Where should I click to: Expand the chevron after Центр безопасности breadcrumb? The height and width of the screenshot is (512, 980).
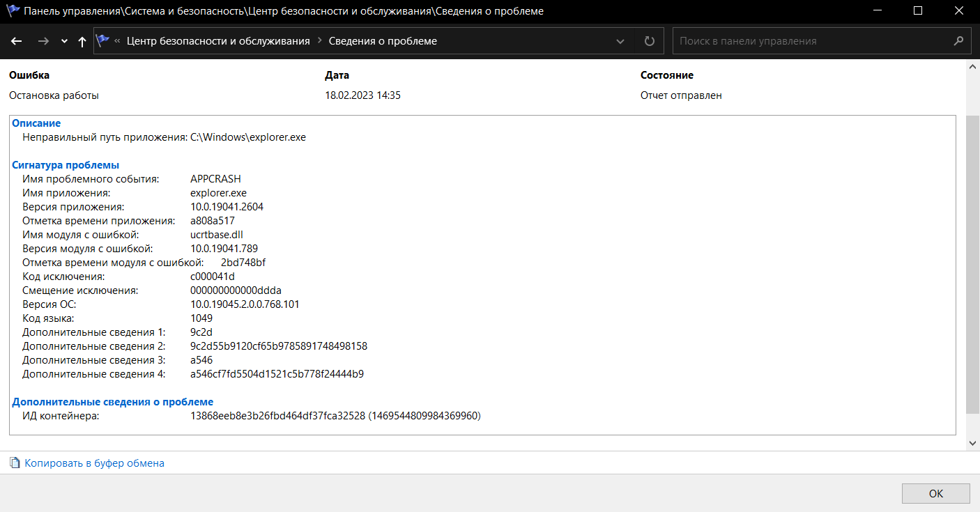[x=320, y=41]
